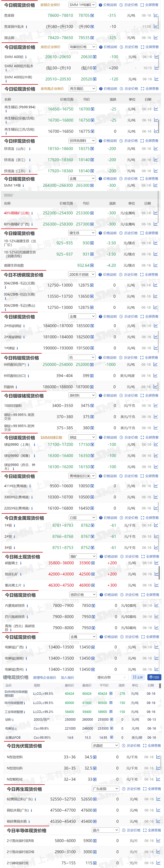
Task: Open the trend chart for 3303#硅(黄埔港)
Action: coord(156,497)
